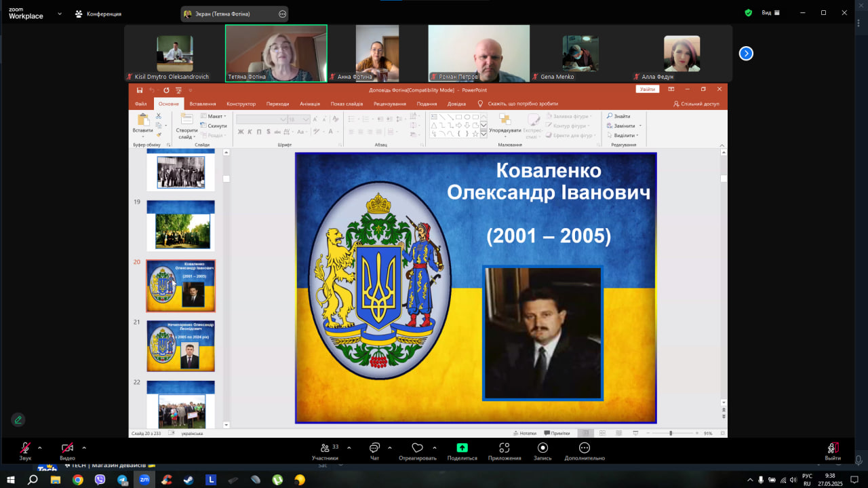Viewport: 868px width, 488px height.
Task: Click the Отреагировать reactions icon
Action: click(x=418, y=448)
